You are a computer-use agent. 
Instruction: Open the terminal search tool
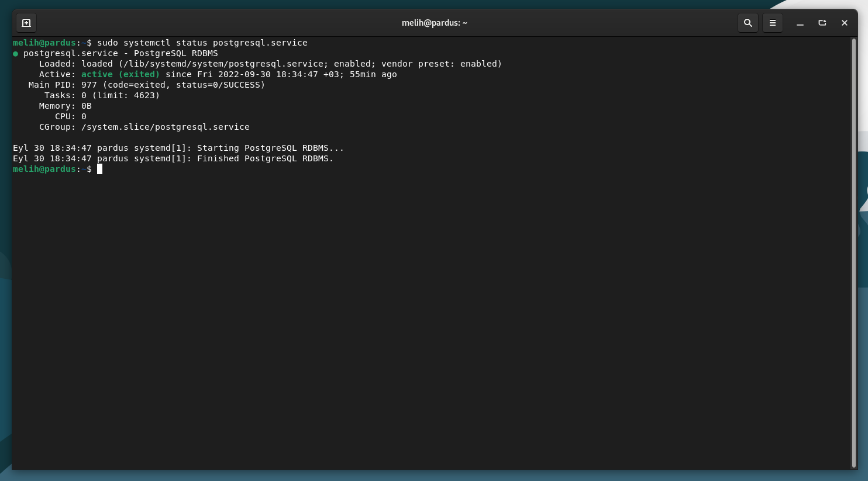[x=748, y=23]
